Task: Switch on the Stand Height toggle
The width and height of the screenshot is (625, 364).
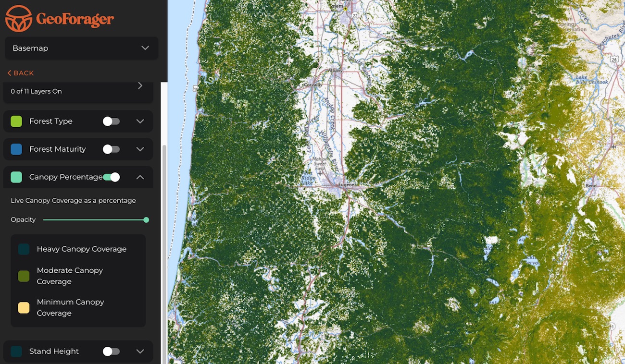Action: [111, 352]
